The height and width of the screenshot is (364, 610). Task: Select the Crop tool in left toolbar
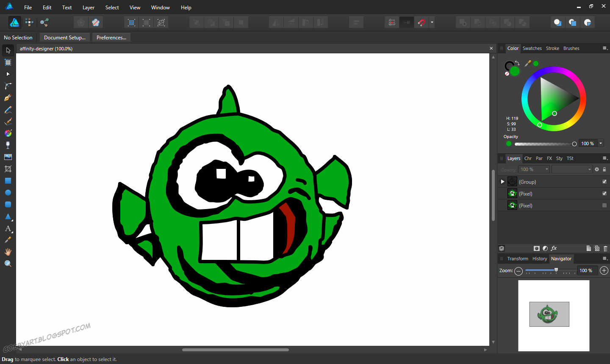8,169
